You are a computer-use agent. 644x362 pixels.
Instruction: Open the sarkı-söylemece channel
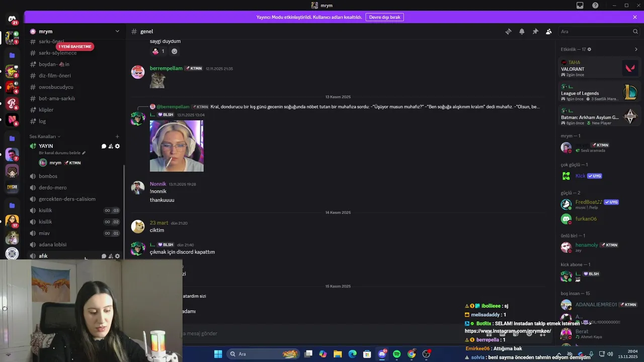pyautogui.click(x=76, y=53)
